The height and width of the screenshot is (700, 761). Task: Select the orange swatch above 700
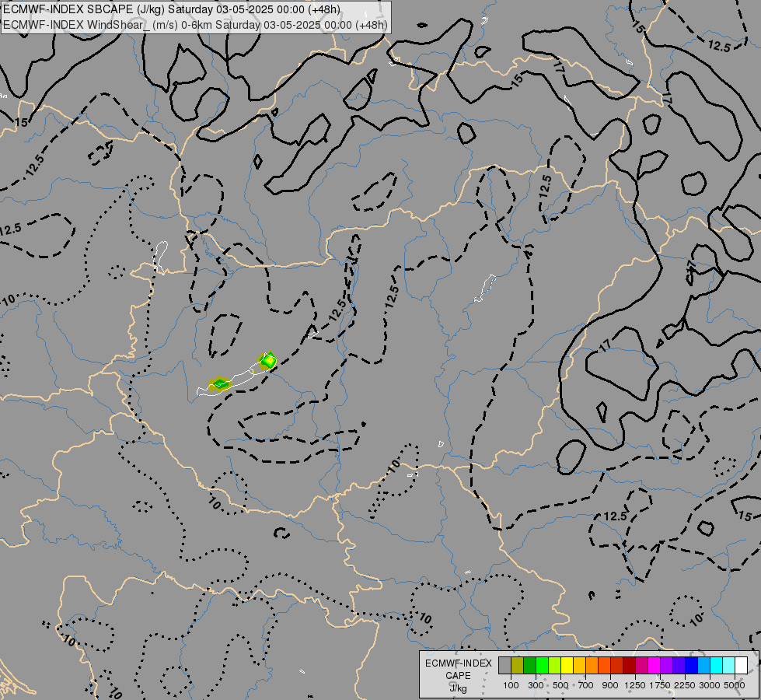592,666
